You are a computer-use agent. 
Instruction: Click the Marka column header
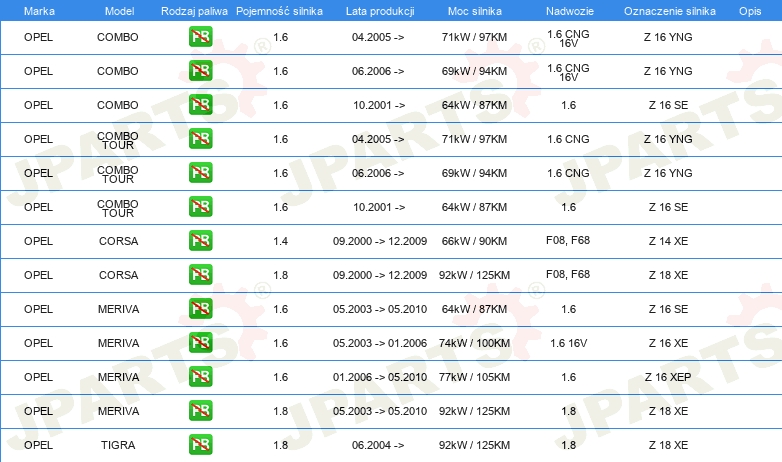coord(39,11)
